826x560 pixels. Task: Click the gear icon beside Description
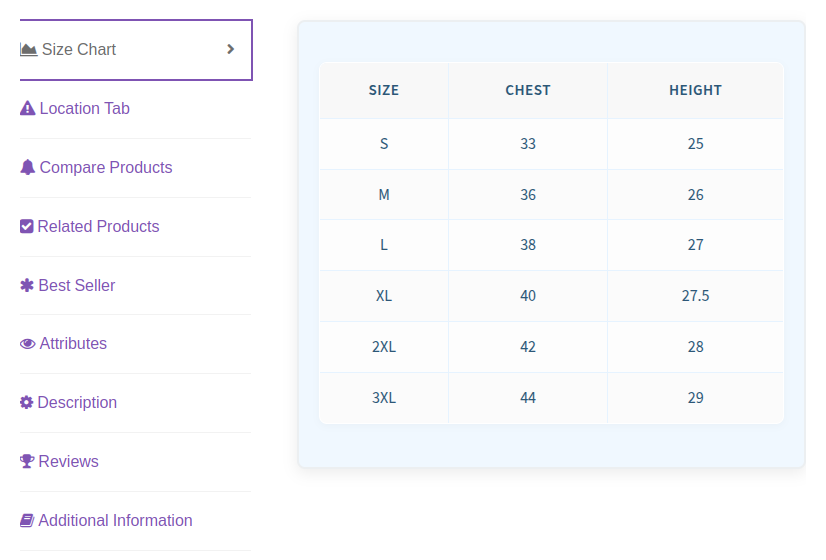tap(27, 402)
